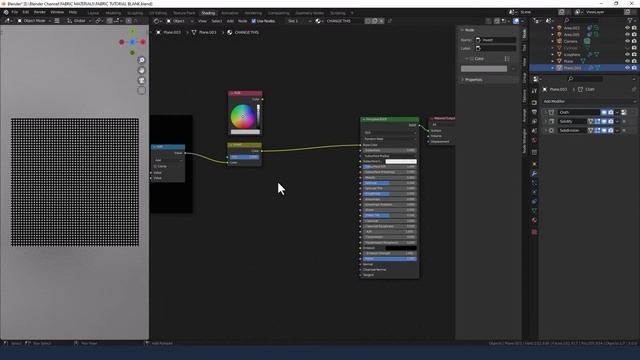The width and height of the screenshot is (640, 360).
Task: Open the Object Mode dropdown in the viewport
Action: coord(34,21)
